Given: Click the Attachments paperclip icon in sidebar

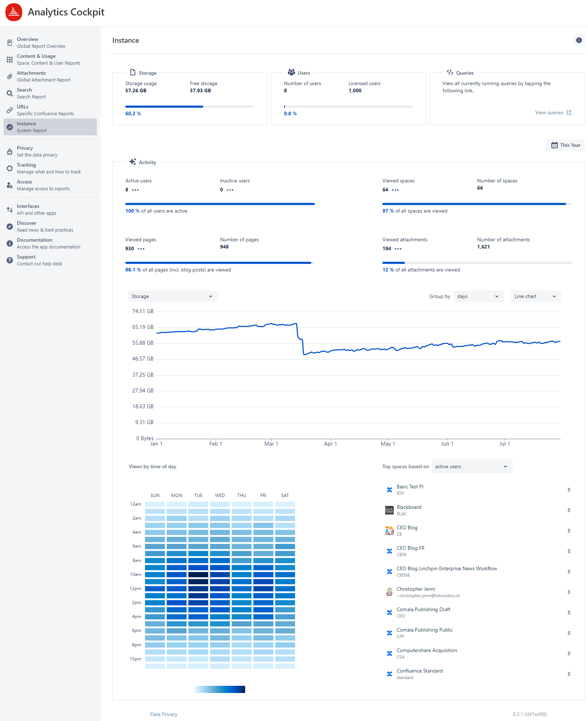Looking at the screenshot, I should [x=10, y=76].
